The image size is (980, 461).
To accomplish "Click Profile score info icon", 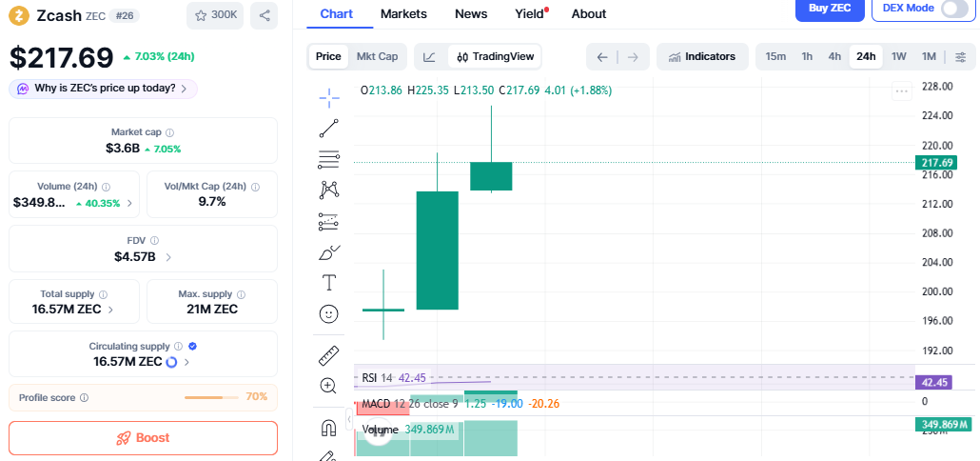I will (x=85, y=397).
